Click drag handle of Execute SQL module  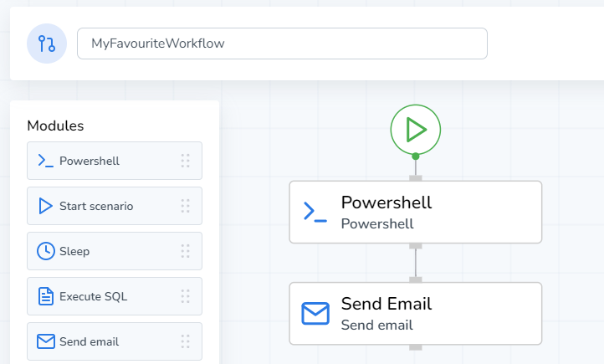(x=186, y=296)
